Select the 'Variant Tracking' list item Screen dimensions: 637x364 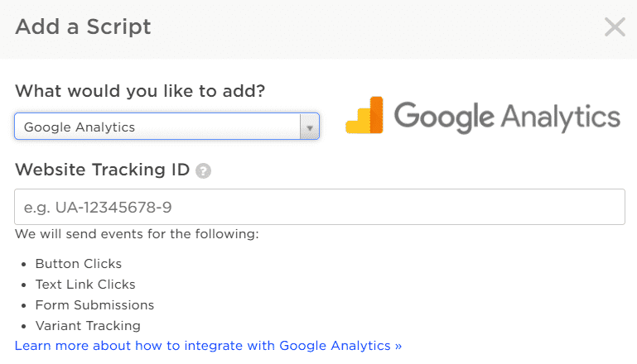click(88, 326)
